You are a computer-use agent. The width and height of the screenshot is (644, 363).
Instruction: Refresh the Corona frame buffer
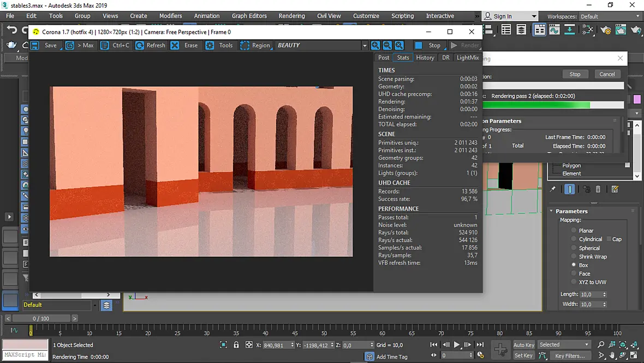coord(150,45)
